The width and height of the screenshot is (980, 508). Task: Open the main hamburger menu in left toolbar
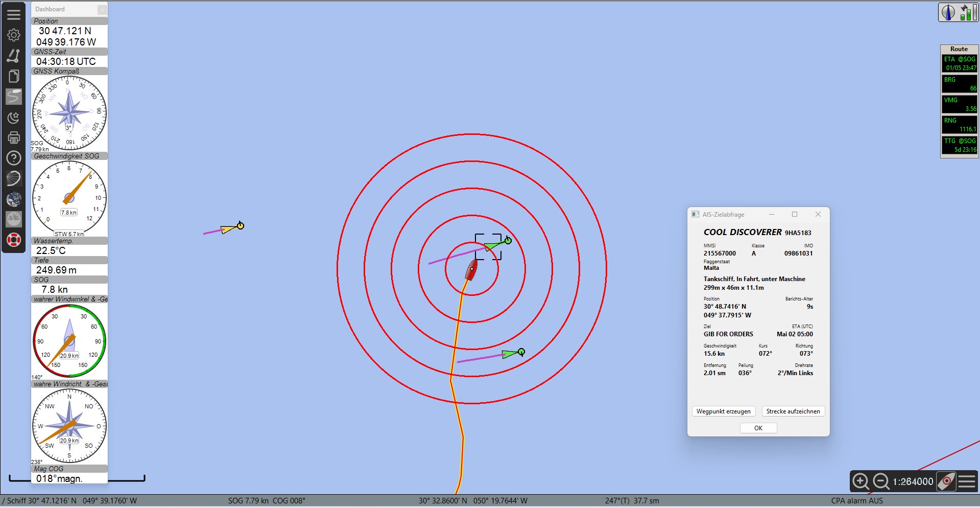click(14, 14)
